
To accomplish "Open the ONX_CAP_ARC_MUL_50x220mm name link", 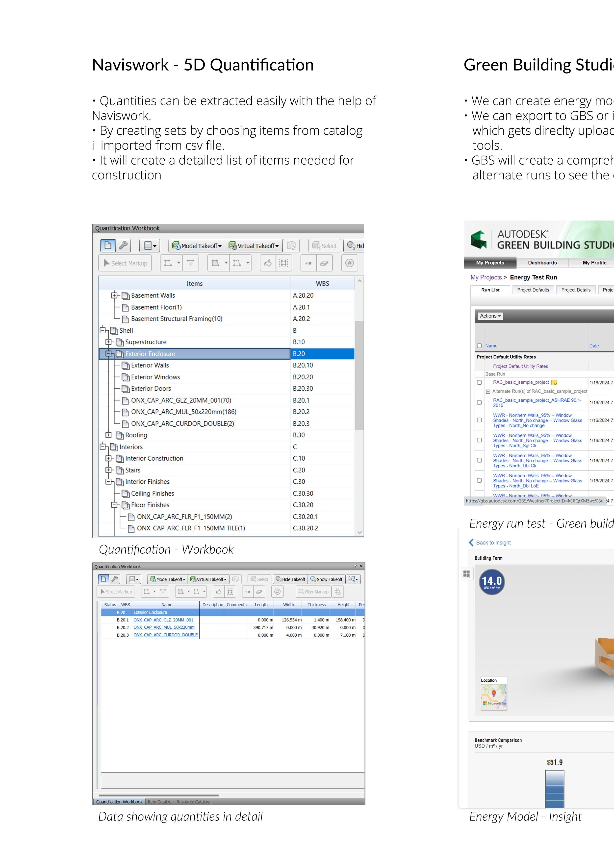I will (x=164, y=627).
